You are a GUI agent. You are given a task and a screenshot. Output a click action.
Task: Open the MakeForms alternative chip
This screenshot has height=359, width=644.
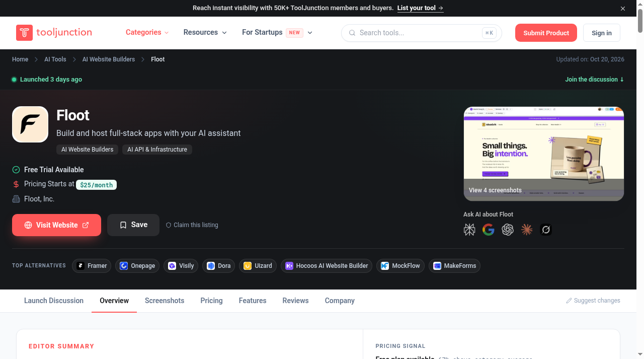pyautogui.click(x=454, y=266)
